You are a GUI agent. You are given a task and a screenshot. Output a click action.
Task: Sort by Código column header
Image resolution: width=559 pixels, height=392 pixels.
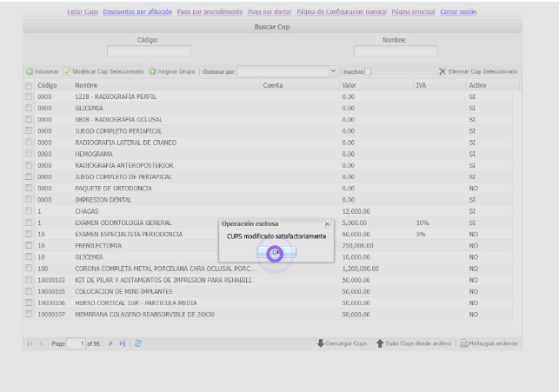click(53, 85)
